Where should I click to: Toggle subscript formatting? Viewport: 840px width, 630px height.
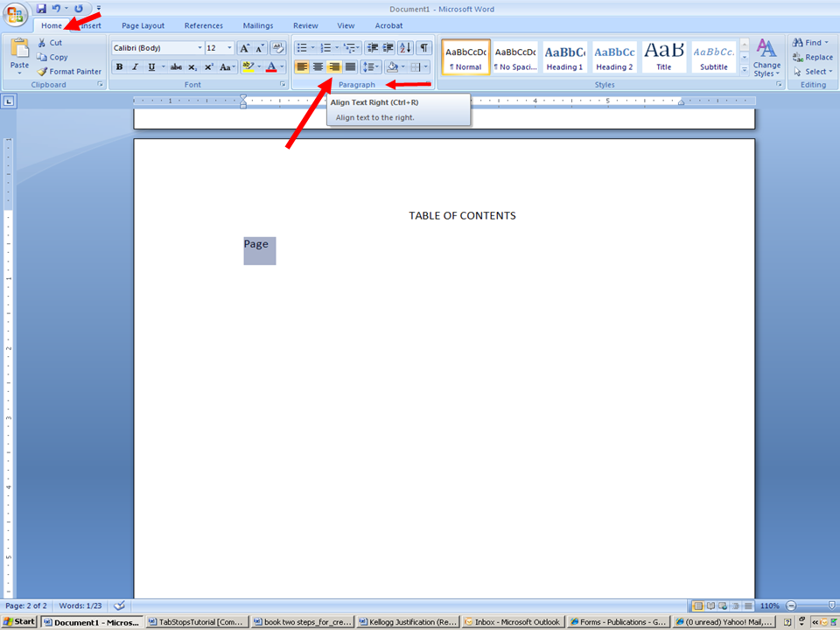192,67
